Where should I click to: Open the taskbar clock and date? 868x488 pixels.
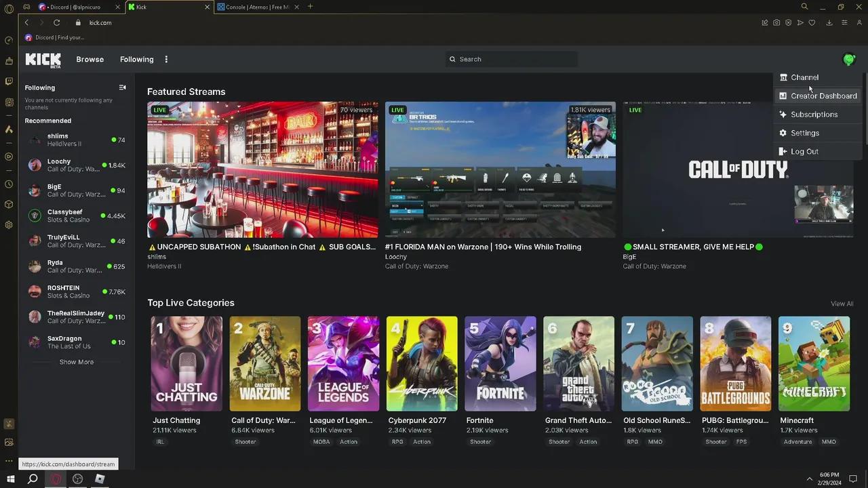coord(829,479)
